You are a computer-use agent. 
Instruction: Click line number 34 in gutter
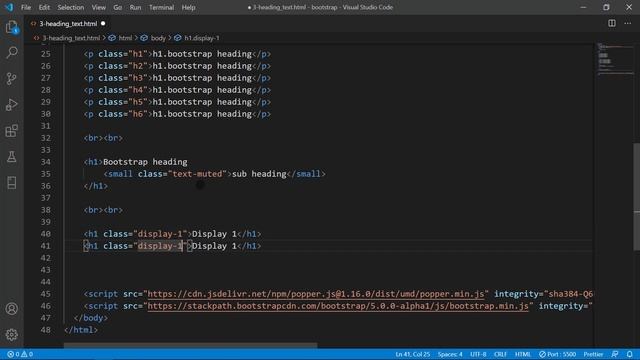click(x=46, y=162)
